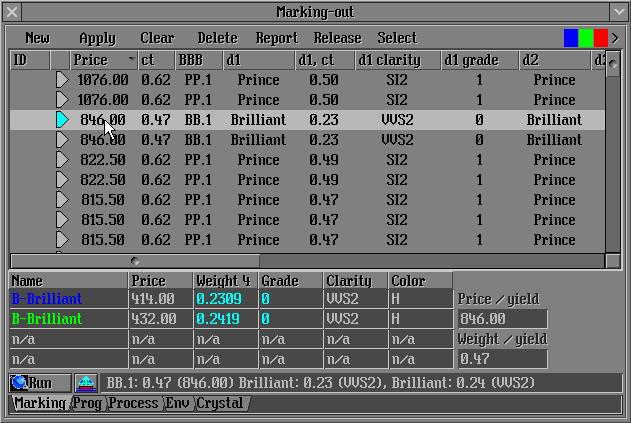Click the Price / yield field showing 846.00
This screenshot has height=423, width=631.
coord(502,319)
